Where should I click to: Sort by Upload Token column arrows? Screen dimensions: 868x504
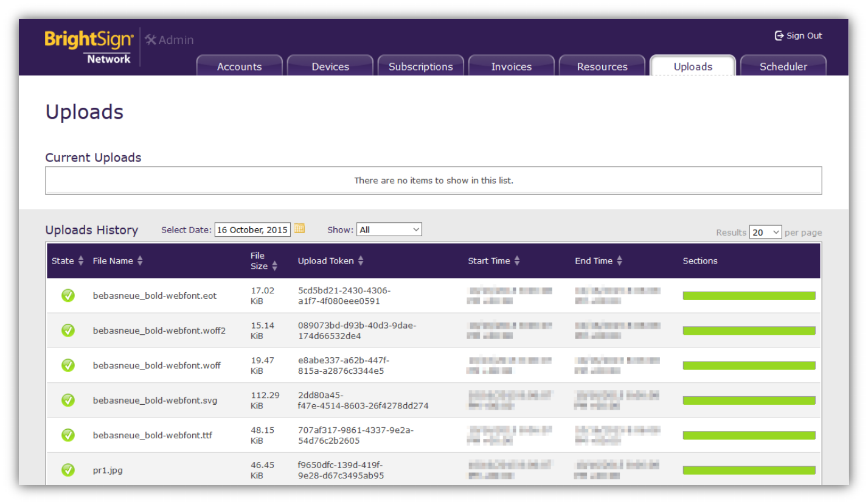tap(361, 261)
